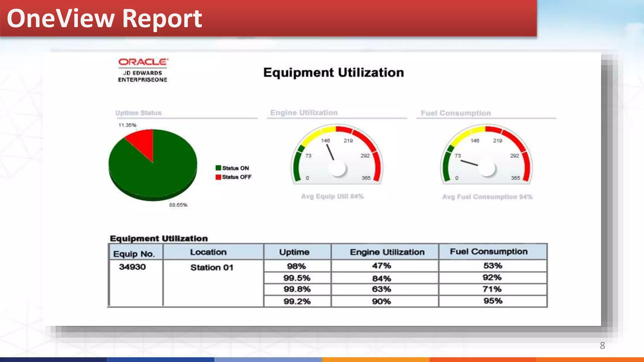Select equipment number 34930 cell

pos(132,267)
